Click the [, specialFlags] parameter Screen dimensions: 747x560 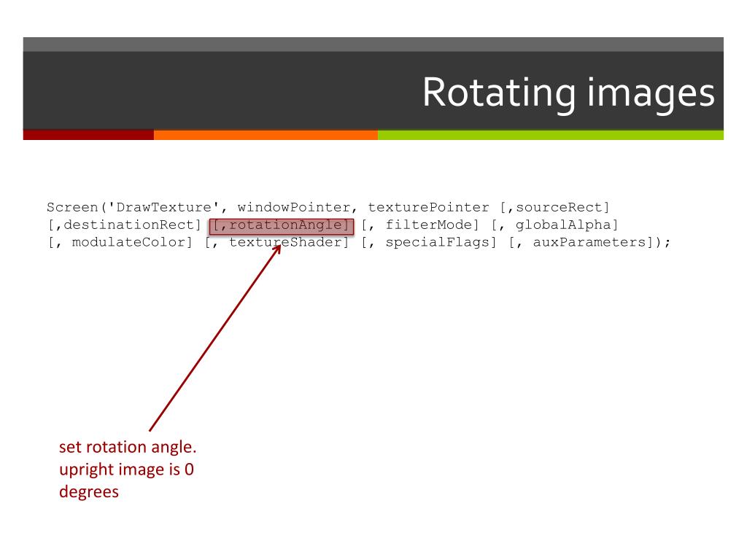point(429,242)
